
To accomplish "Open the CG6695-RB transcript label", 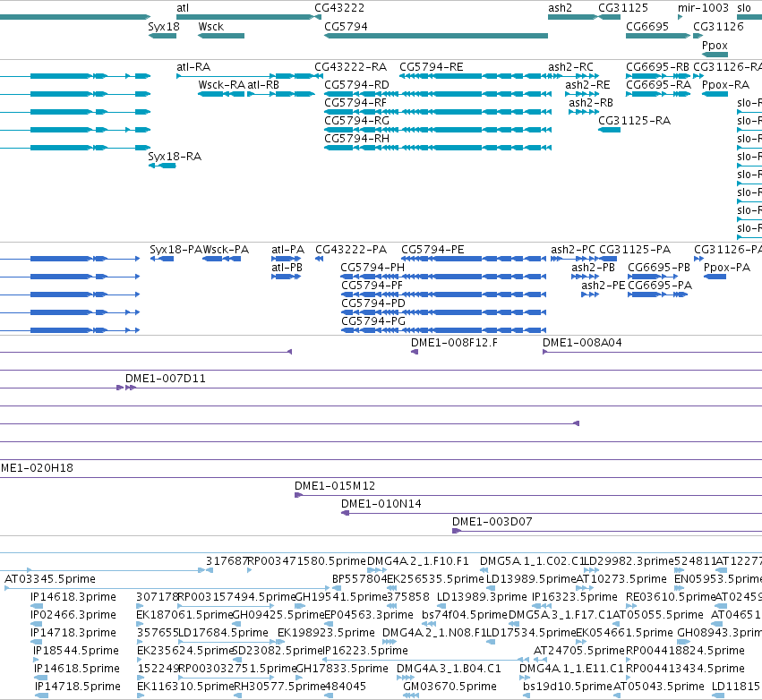I will pyautogui.click(x=657, y=67).
